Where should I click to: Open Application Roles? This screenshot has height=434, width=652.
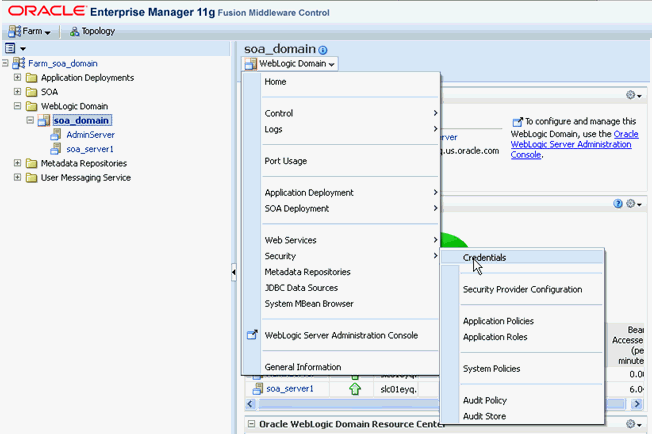point(495,337)
